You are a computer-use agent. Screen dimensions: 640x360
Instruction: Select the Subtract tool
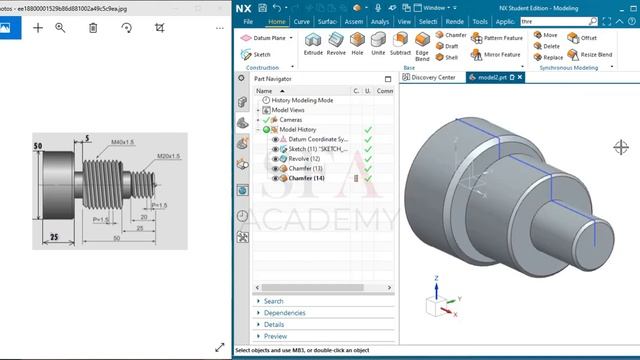pyautogui.click(x=400, y=44)
